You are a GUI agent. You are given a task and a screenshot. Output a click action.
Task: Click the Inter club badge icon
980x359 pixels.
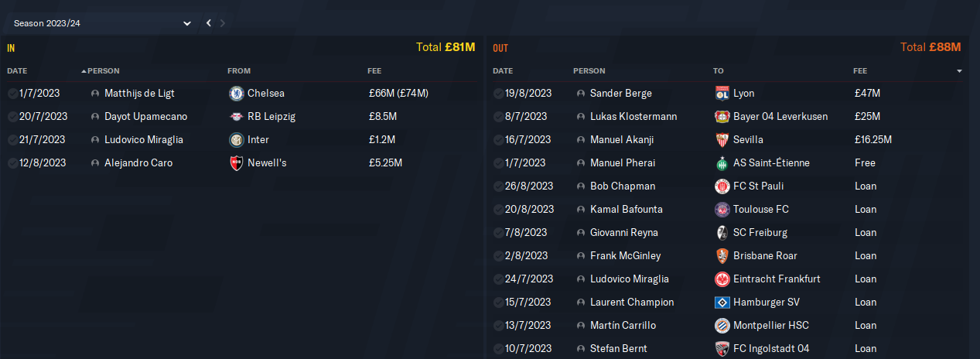tap(237, 140)
